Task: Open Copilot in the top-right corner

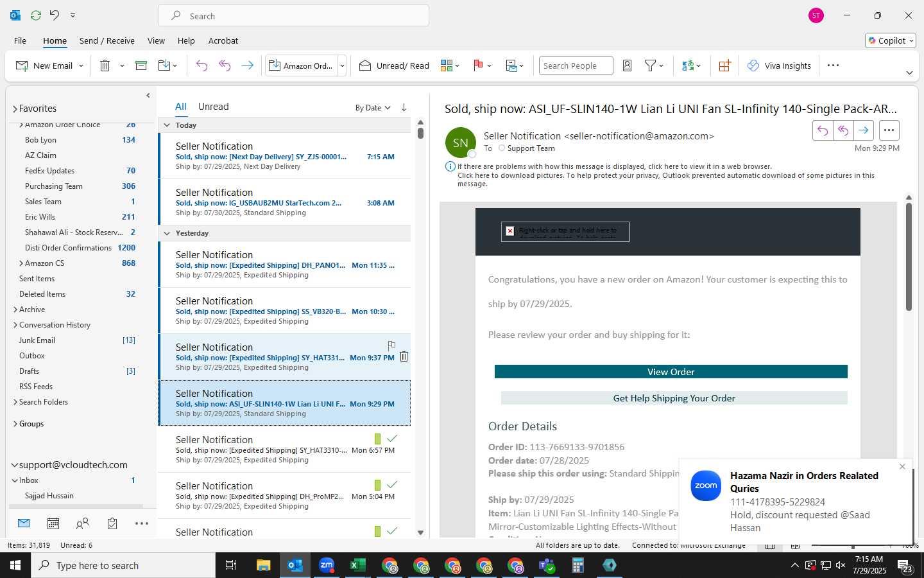Action: [891, 40]
